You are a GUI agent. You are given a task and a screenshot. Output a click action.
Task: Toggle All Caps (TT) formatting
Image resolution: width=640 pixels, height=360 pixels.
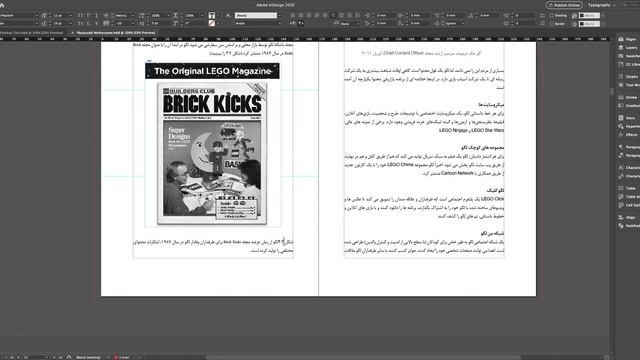80,16
